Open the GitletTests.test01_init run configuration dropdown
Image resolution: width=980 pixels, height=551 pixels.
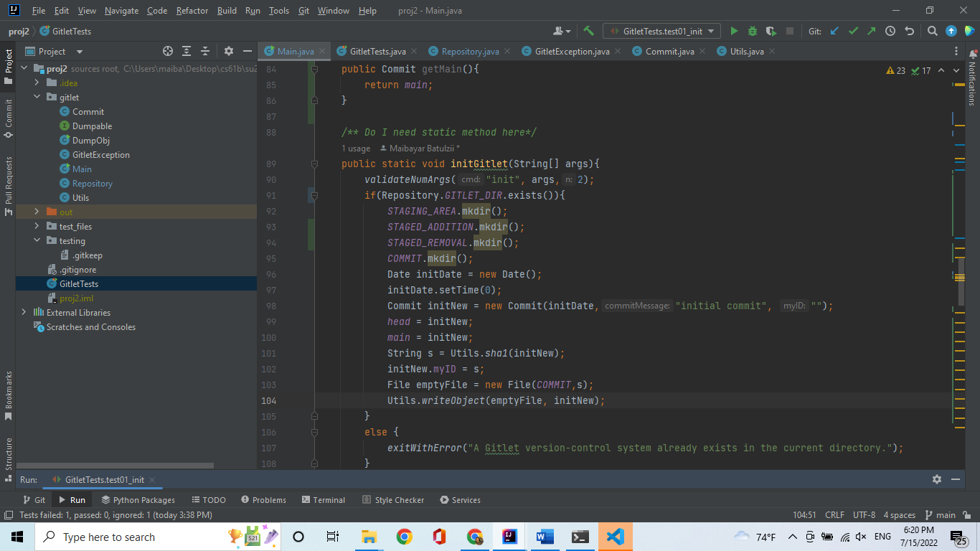[x=661, y=32]
